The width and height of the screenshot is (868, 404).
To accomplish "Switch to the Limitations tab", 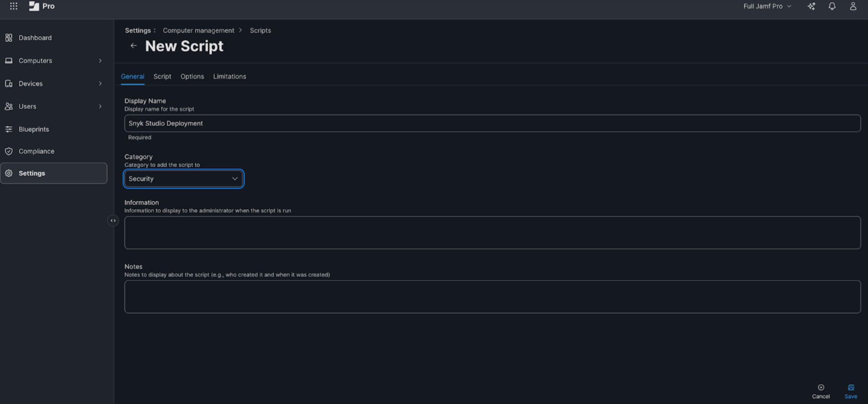I will click(230, 76).
